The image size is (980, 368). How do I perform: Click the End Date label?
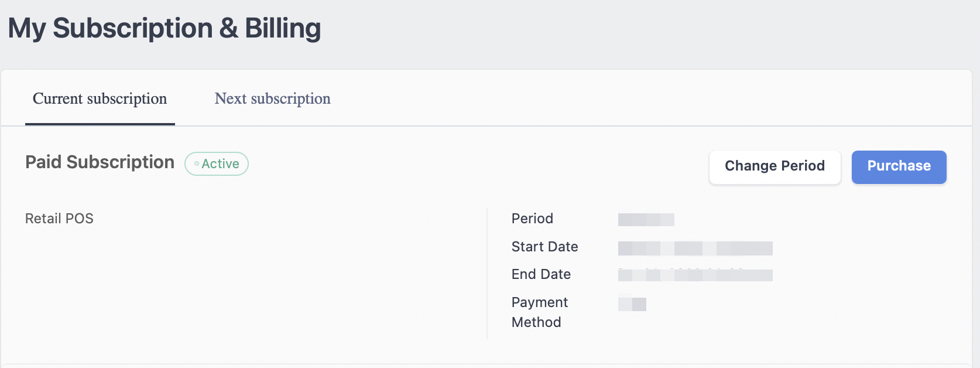pos(541,274)
